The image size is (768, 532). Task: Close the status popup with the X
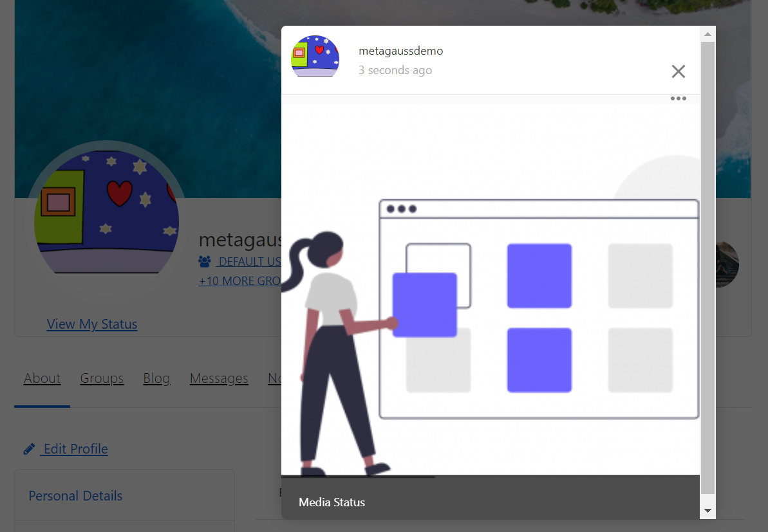coord(678,71)
